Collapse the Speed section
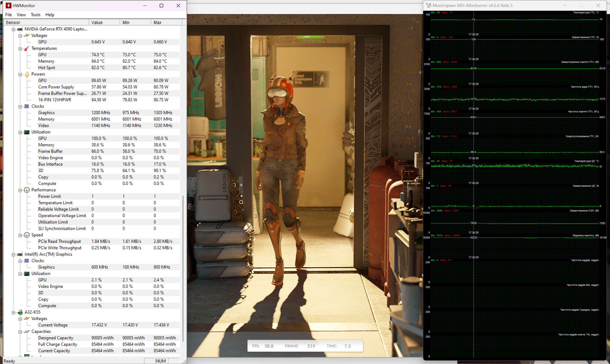Image resolution: width=610 pixels, height=364 pixels. (20, 235)
